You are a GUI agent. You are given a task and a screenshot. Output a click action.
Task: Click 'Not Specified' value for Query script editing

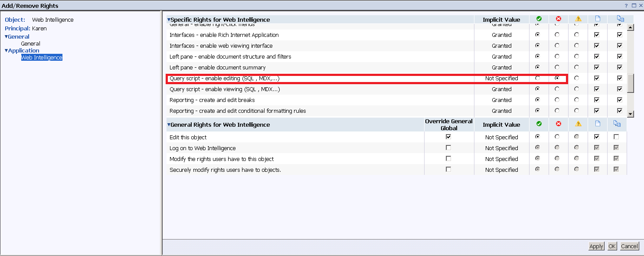tap(502, 78)
